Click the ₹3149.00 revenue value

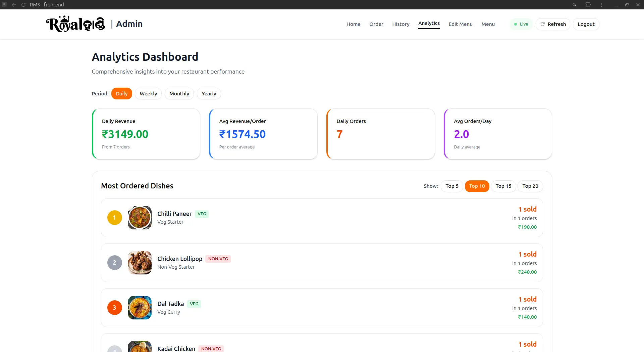pos(125,134)
